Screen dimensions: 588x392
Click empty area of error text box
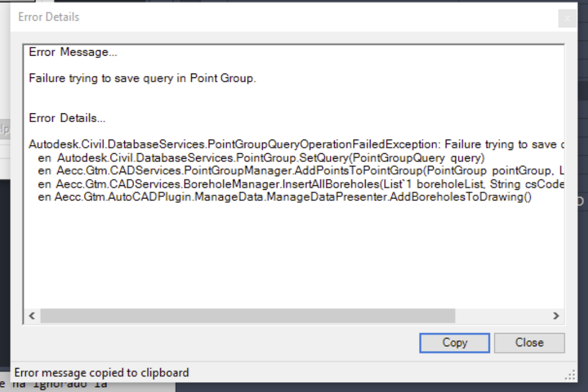(x=294, y=256)
